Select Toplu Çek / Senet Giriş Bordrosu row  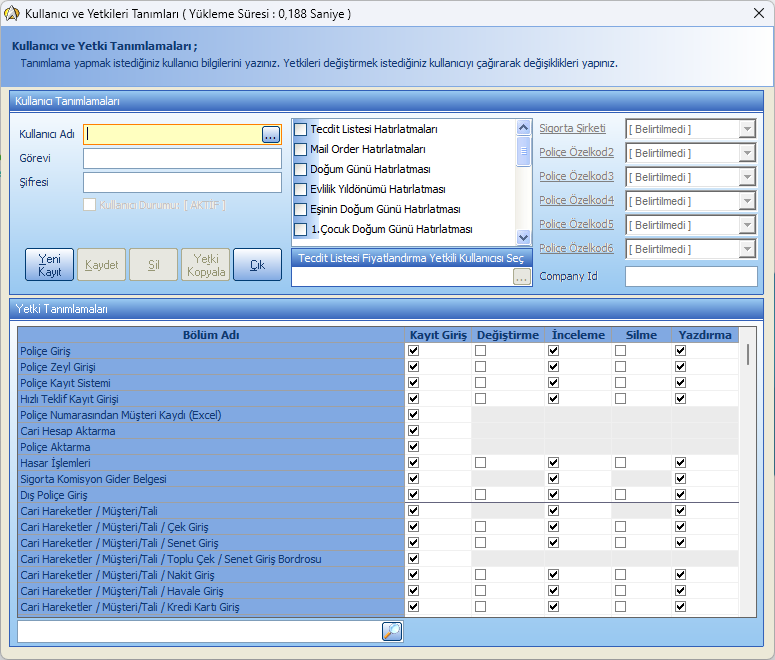(211, 559)
